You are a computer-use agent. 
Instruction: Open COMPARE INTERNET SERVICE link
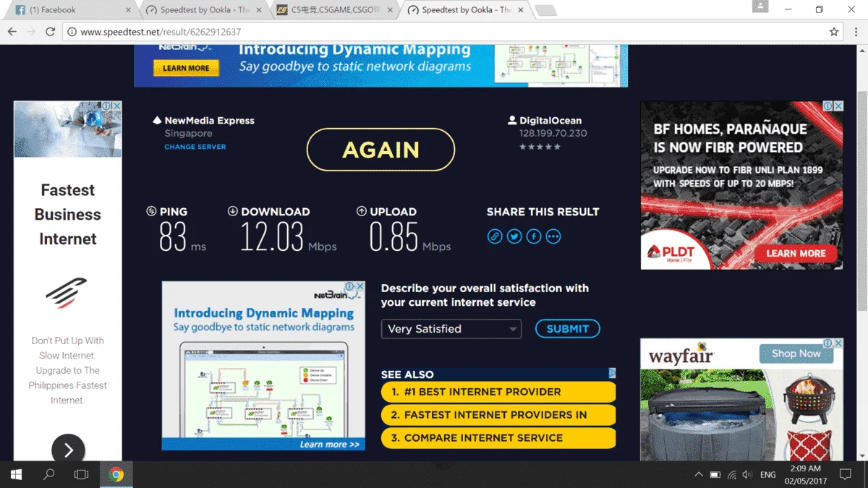[498, 438]
